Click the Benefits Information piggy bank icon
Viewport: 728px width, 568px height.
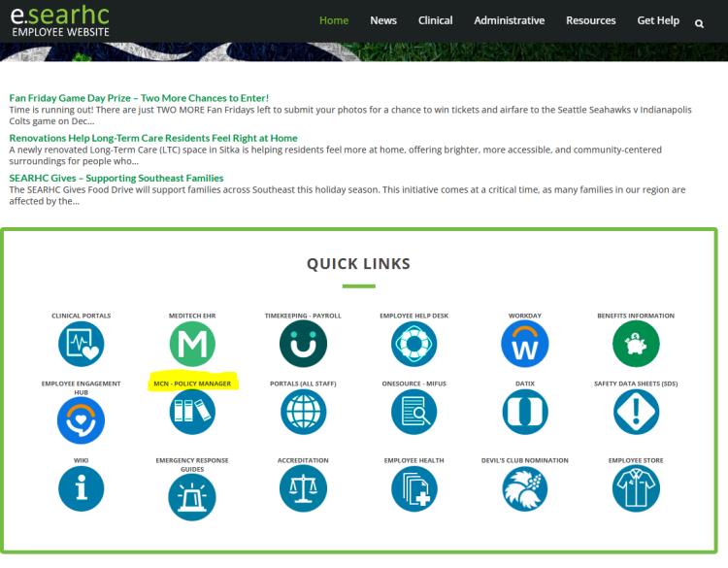[x=636, y=345]
